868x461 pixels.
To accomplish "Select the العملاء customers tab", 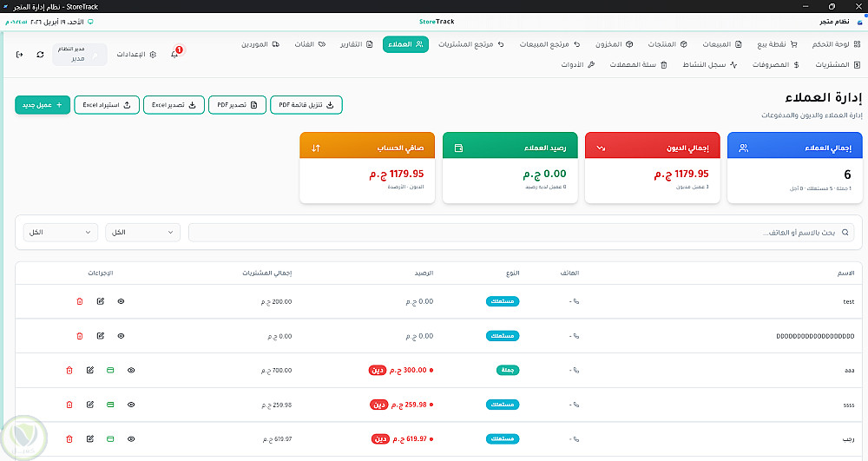I will [x=405, y=44].
